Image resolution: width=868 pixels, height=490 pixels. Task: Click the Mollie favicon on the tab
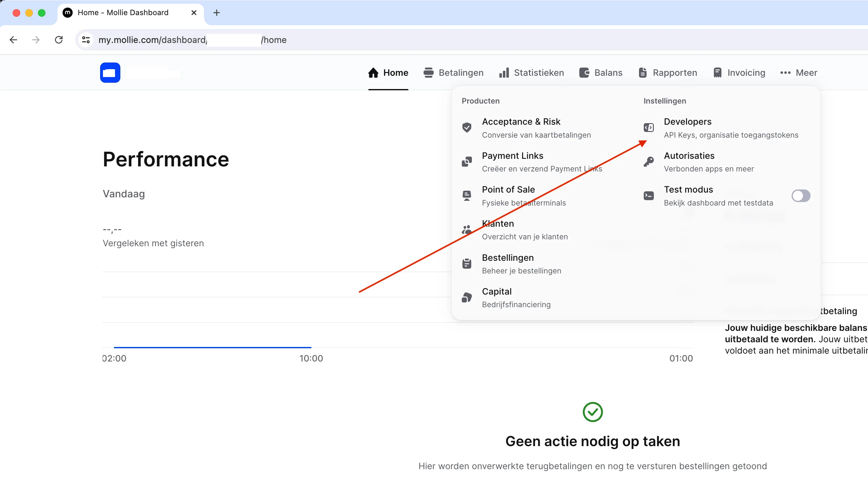pyautogui.click(x=68, y=13)
